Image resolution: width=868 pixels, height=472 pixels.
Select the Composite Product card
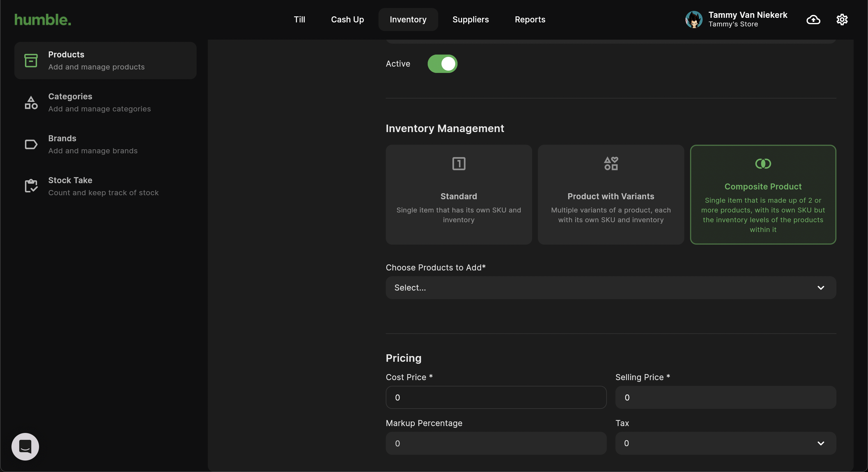coord(763,195)
